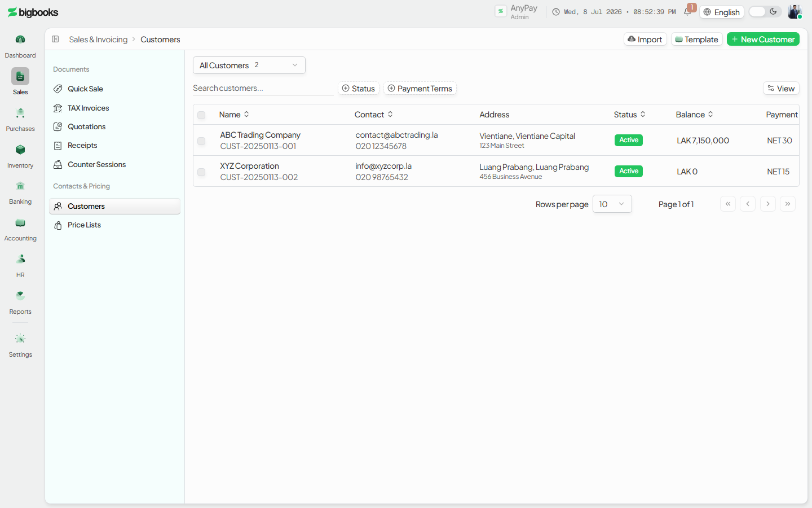Open the All Customers filter dropdown
This screenshot has height=508, width=812.
coord(249,65)
